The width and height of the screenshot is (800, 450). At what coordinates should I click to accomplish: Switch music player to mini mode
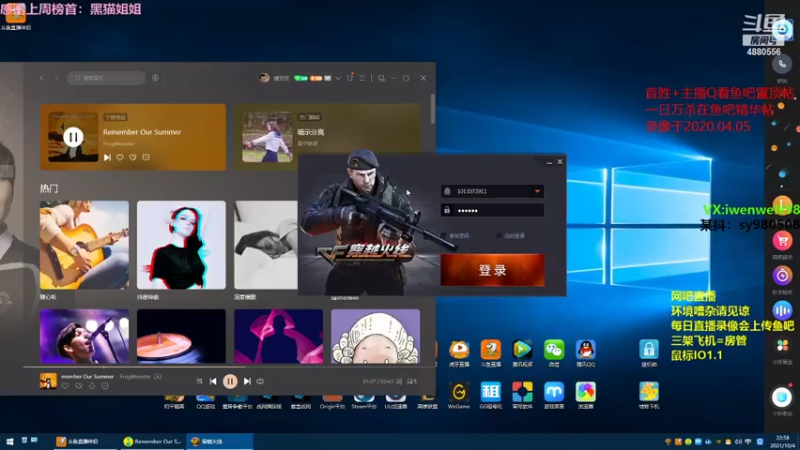coord(381,78)
